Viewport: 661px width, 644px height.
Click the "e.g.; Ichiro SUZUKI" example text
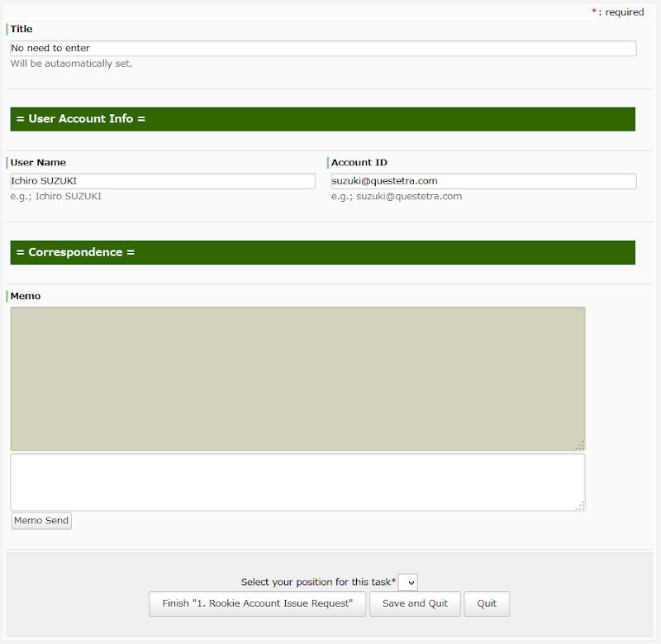coord(55,196)
